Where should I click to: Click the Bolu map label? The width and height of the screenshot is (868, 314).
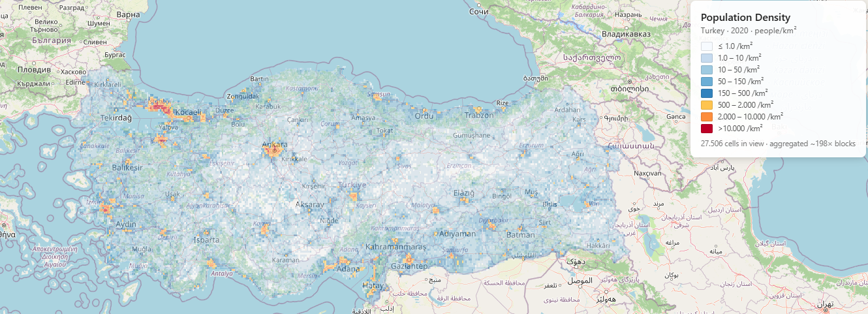pos(238,123)
